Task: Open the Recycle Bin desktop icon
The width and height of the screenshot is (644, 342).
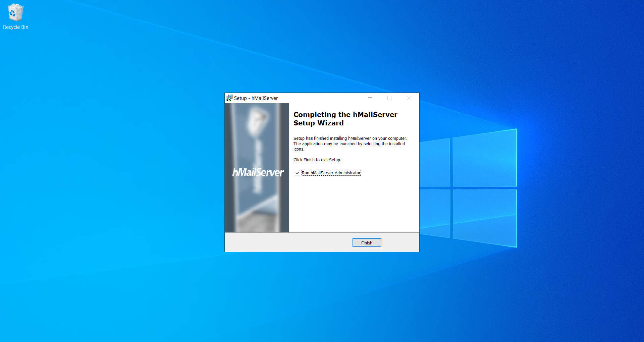Action: click(15, 17)
